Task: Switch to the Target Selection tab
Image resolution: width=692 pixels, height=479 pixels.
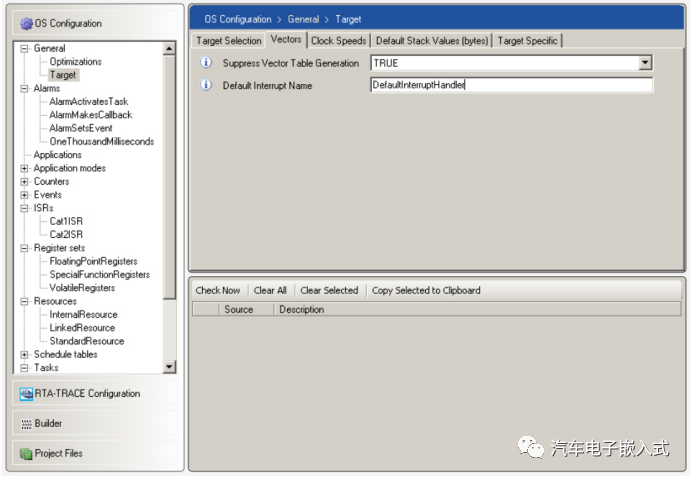Action: tap(229, 41)
